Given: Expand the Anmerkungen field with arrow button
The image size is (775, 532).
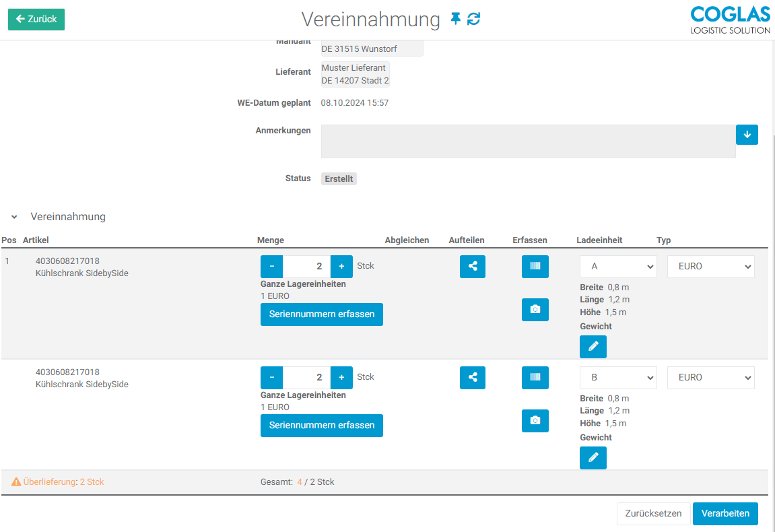Looking at the screenshot, I should pyautogui.click(x=747, y=135).
